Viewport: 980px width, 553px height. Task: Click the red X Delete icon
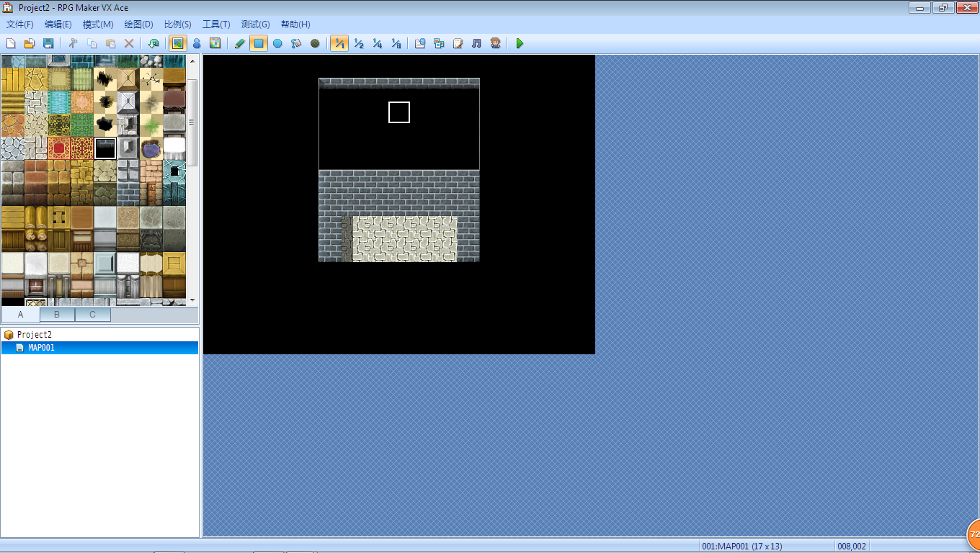[129, 43]
